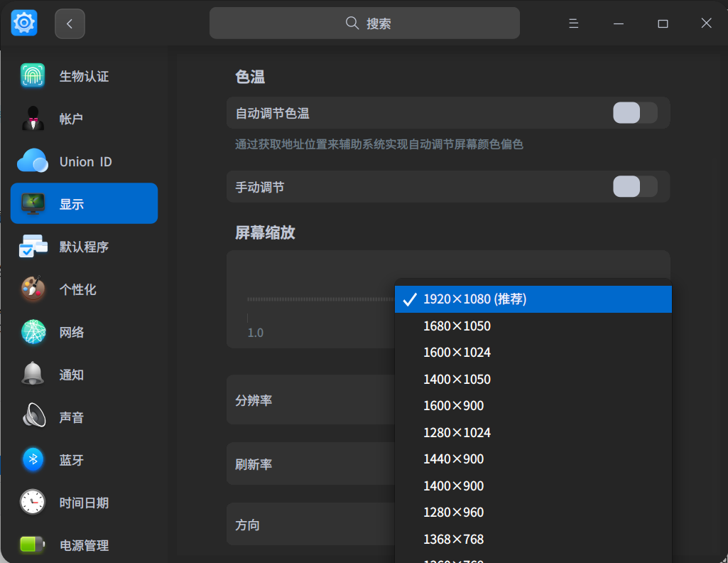Open 电源管理 power settings
728x563 pixels.
pyautogui.click(x=84, y=545)
